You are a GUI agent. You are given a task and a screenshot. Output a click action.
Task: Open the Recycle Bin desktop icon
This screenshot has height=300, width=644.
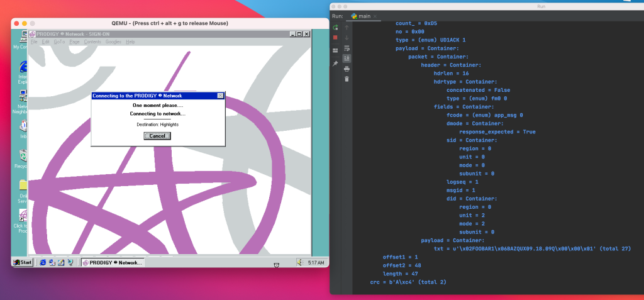pos(21,160)
